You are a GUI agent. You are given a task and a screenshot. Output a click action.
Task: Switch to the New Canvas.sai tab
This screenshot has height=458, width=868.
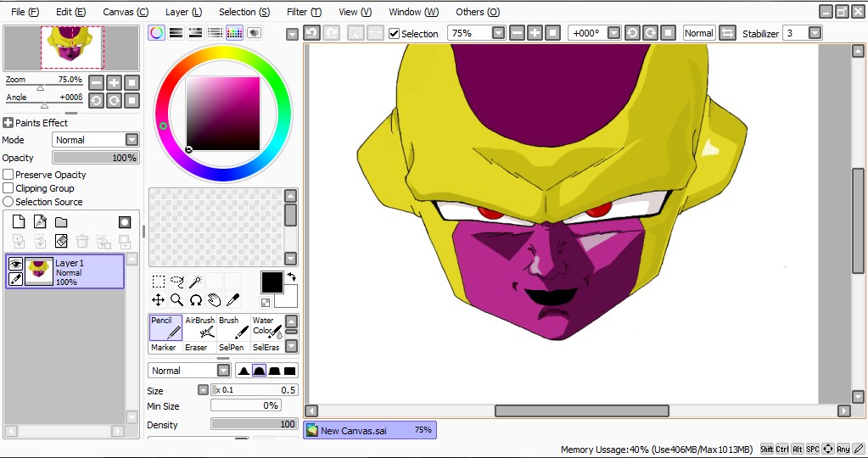click(370, 430)
